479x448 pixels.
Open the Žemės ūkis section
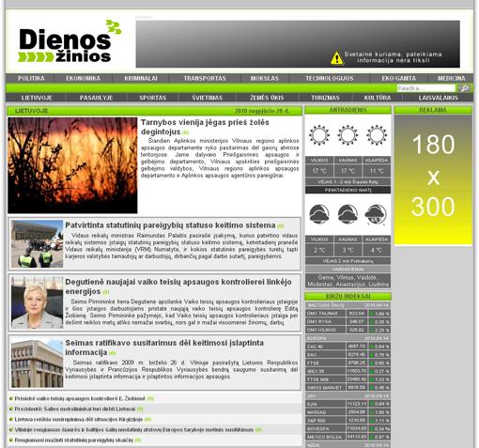click(x=267, y=98)
